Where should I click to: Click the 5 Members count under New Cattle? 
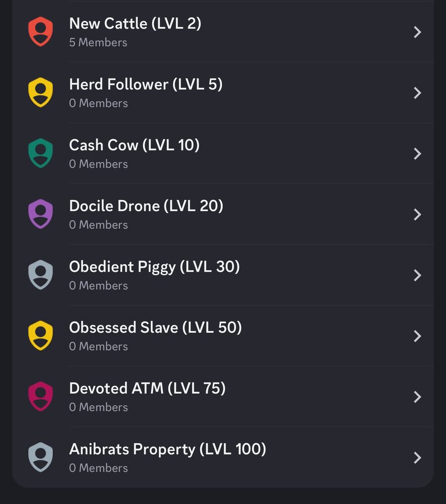[x=98, y=42]
